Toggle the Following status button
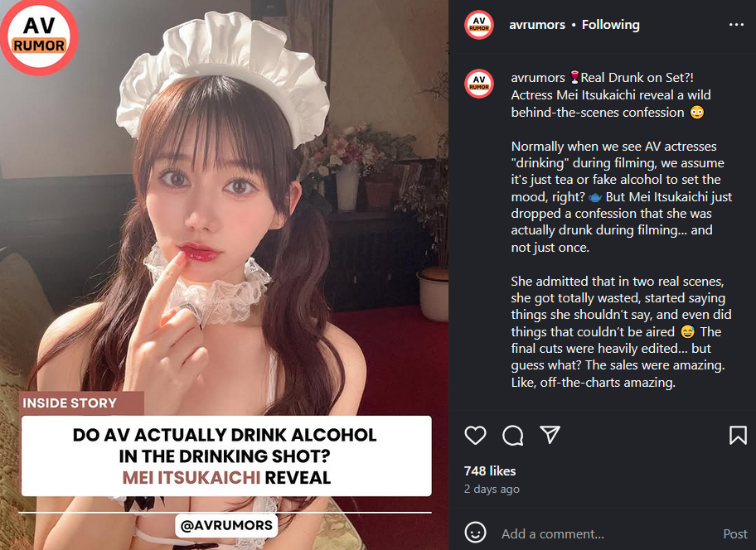Image resolution: width=756 pixels, height=550 pixels. pos(610,25)
